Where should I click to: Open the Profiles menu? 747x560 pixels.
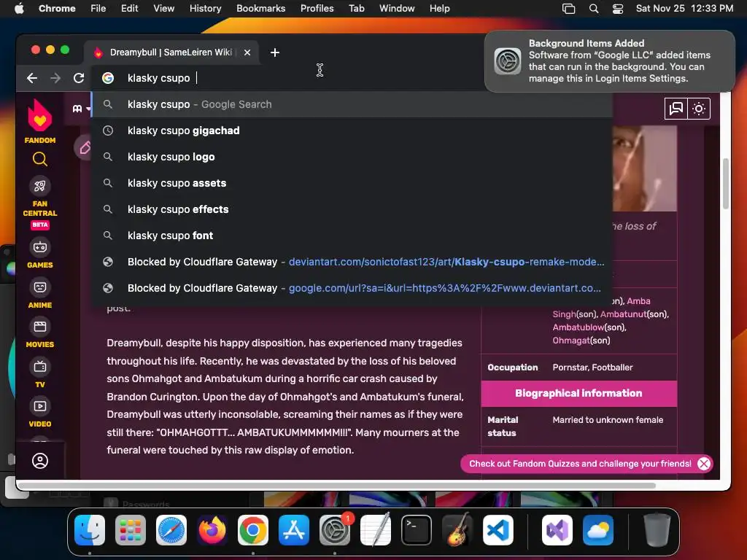(x=317, y=9)
